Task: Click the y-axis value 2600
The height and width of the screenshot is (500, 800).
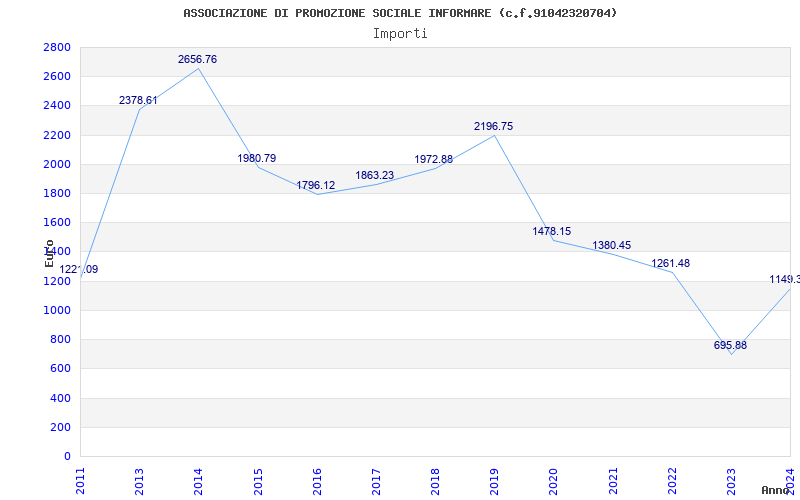Action: pos(57,77)
